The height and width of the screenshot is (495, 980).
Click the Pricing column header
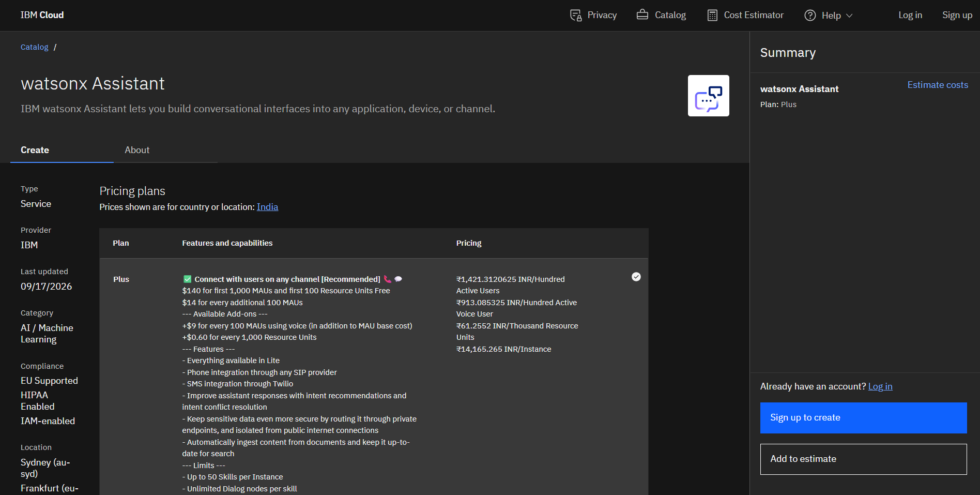469,243
